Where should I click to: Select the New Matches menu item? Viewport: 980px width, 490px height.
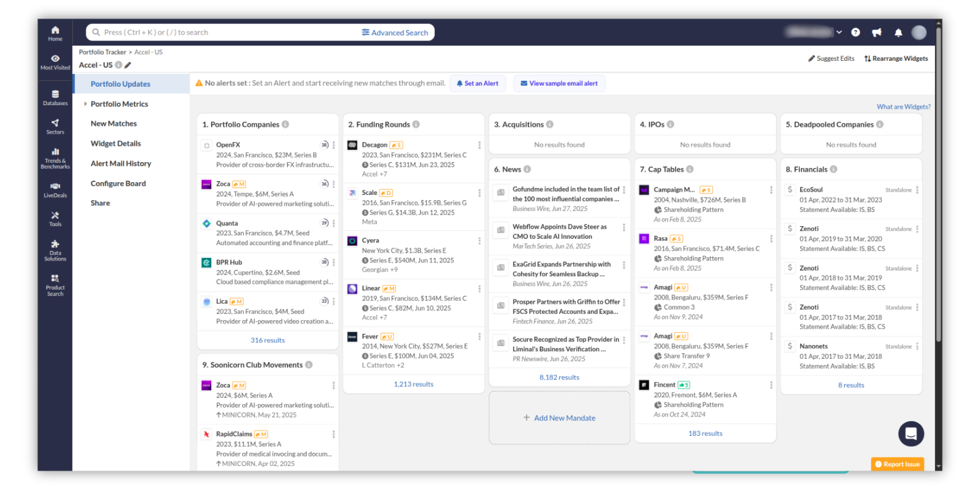pos(114,124)
